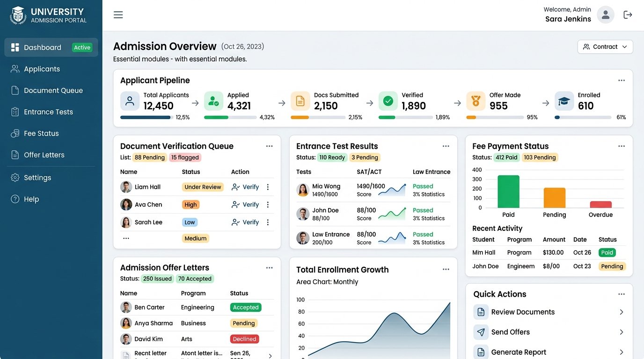644x359 pixels.
Task: Expand Review Documents chevron arrow
Action: coord(622,312)
